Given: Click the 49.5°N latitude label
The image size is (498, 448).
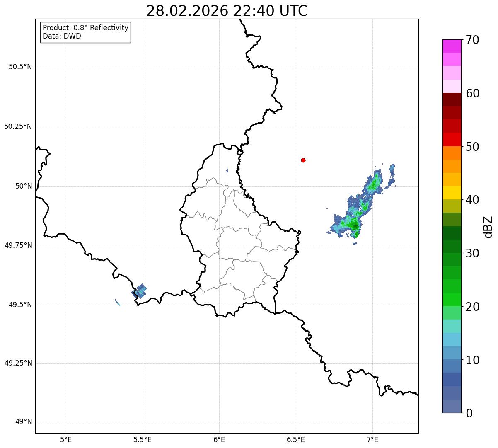Looking at the screenshot, I should tap(20, 305).
